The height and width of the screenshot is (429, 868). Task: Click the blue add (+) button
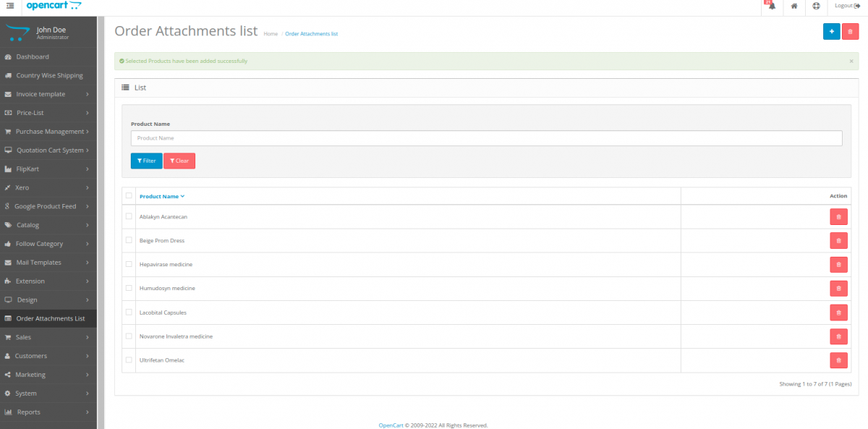click(x=831, y=31)
